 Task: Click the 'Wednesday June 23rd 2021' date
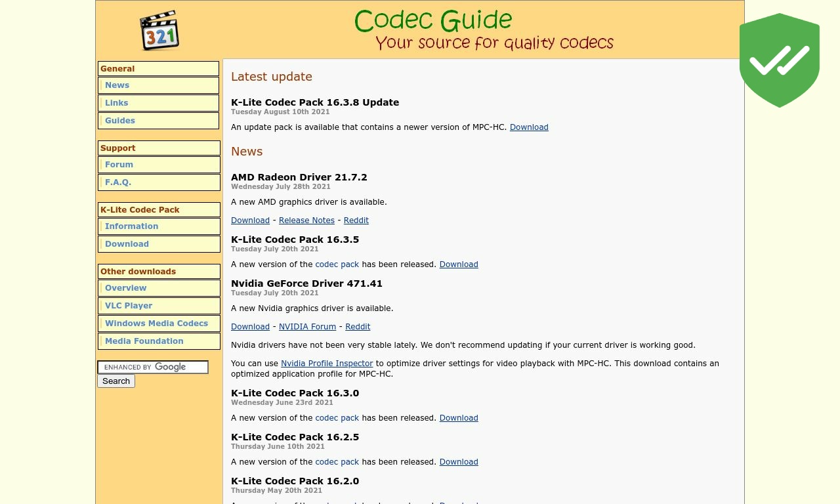282,403
